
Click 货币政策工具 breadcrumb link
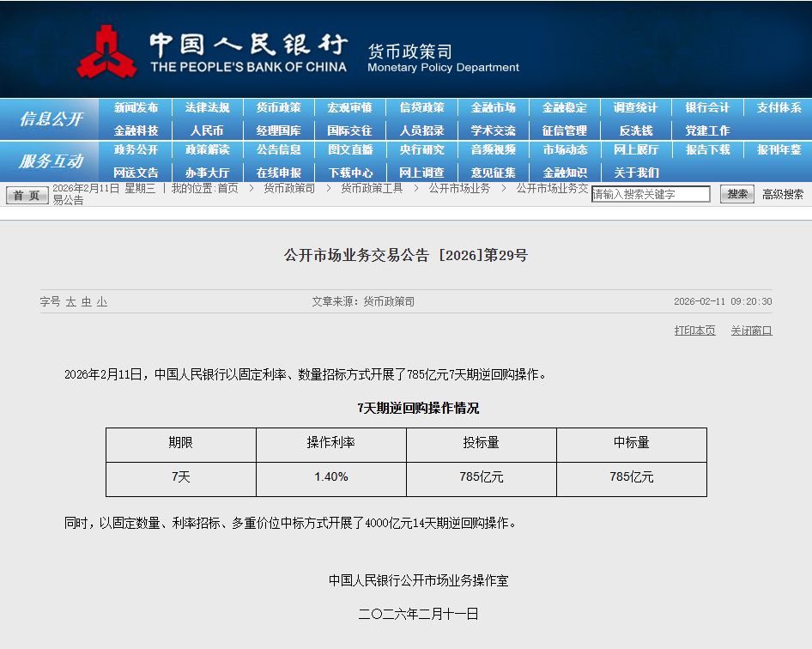(x=372, y=188)
